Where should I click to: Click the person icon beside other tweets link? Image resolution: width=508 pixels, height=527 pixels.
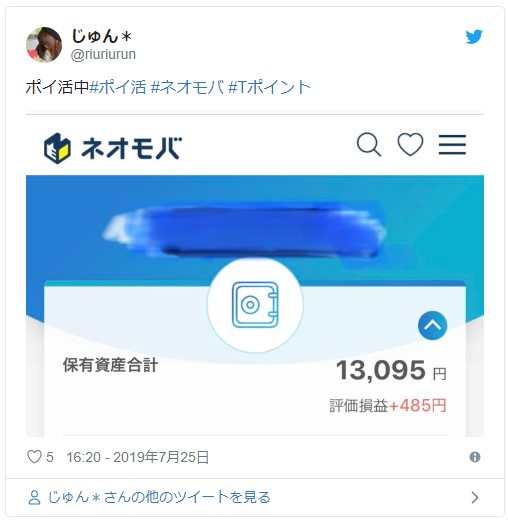point(34,497)
